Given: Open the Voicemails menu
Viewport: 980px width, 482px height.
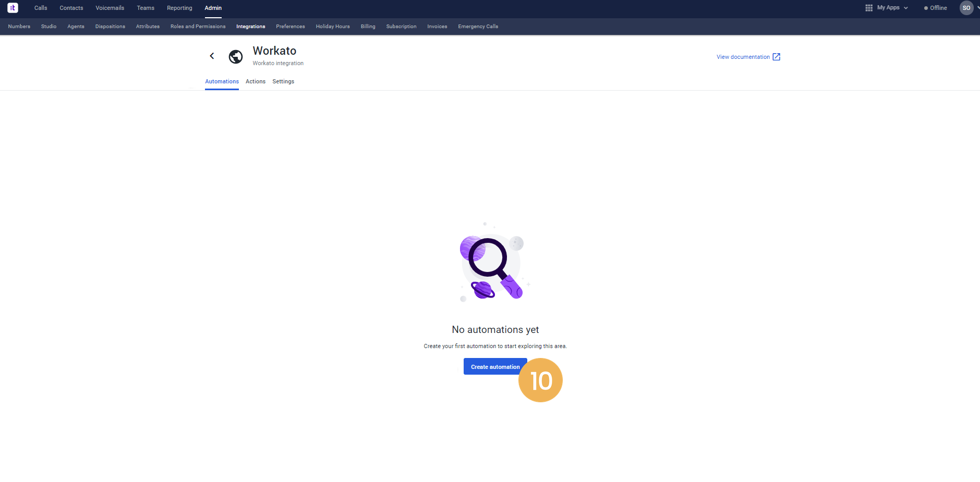Looking at the screenshot, I should [x=110, y=8].
